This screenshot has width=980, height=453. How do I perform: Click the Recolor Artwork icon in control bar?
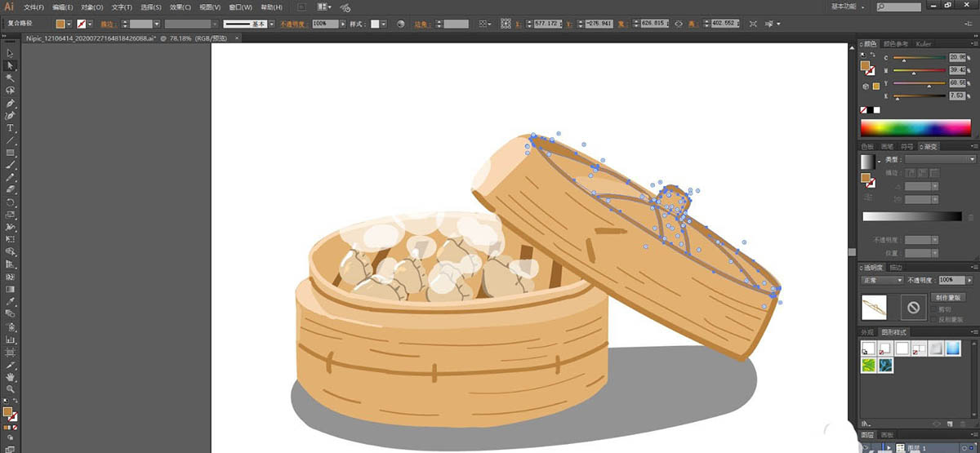coord(401,24)
